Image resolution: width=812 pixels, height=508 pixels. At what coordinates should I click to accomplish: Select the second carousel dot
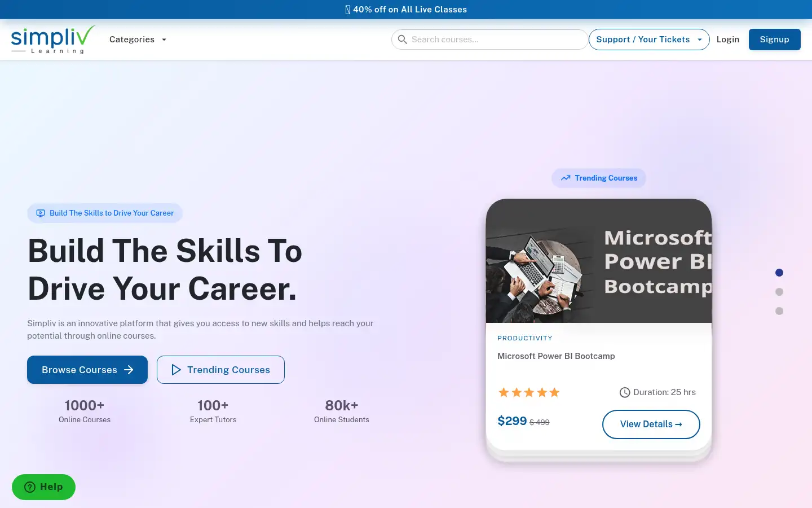pyautogui.click(x=779, y=292)
